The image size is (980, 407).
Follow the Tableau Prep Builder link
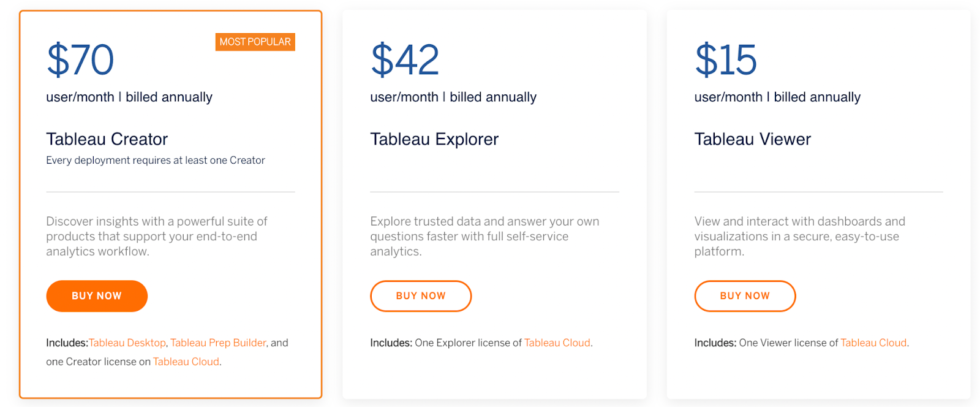[x=218, y=343]
